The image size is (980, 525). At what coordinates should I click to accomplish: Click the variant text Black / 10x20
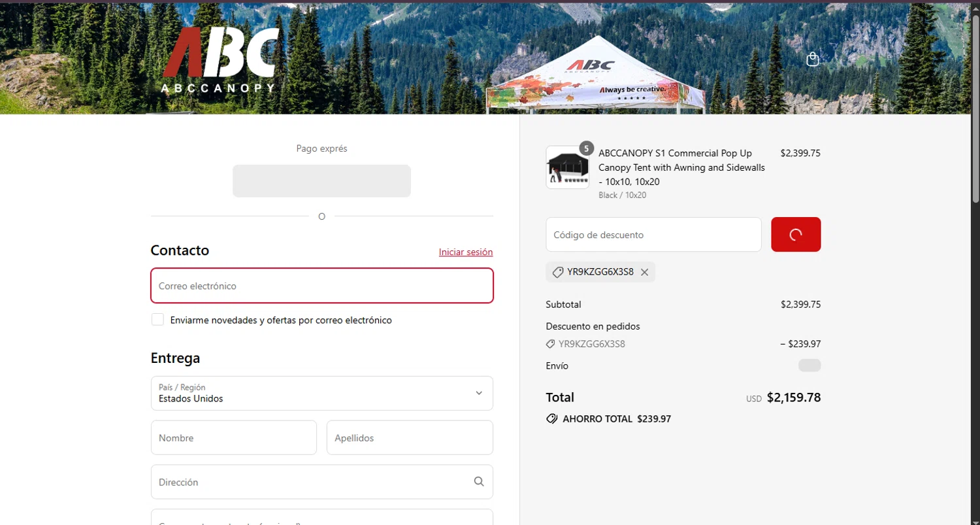coord(622,195)
